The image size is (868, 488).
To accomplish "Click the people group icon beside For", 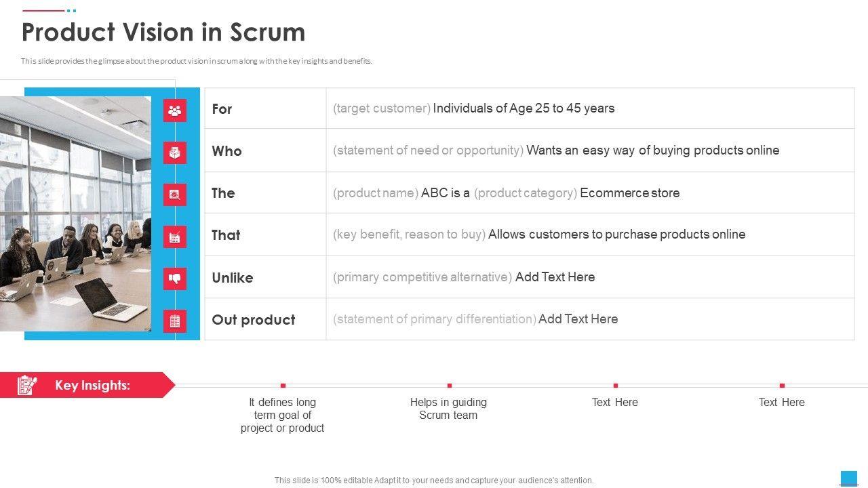I will [x=175, y=110].
